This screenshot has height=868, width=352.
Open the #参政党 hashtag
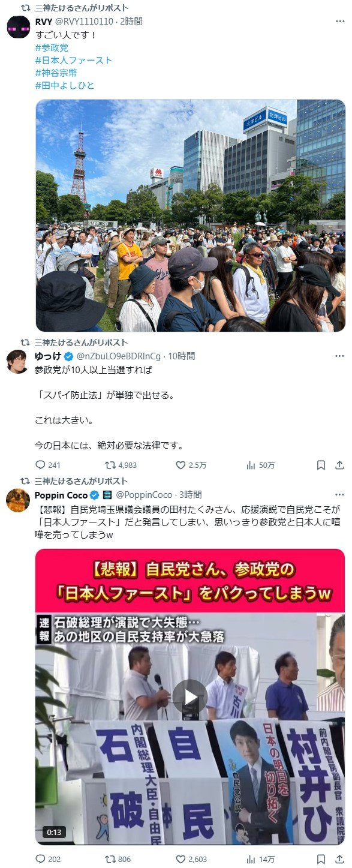(52, 47)
